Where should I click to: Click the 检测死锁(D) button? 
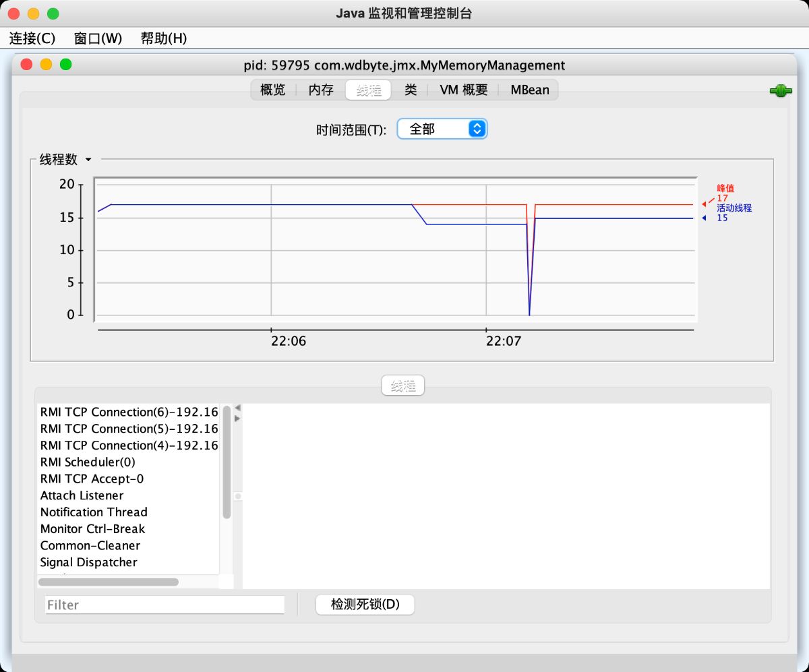(x=365, y=605)
